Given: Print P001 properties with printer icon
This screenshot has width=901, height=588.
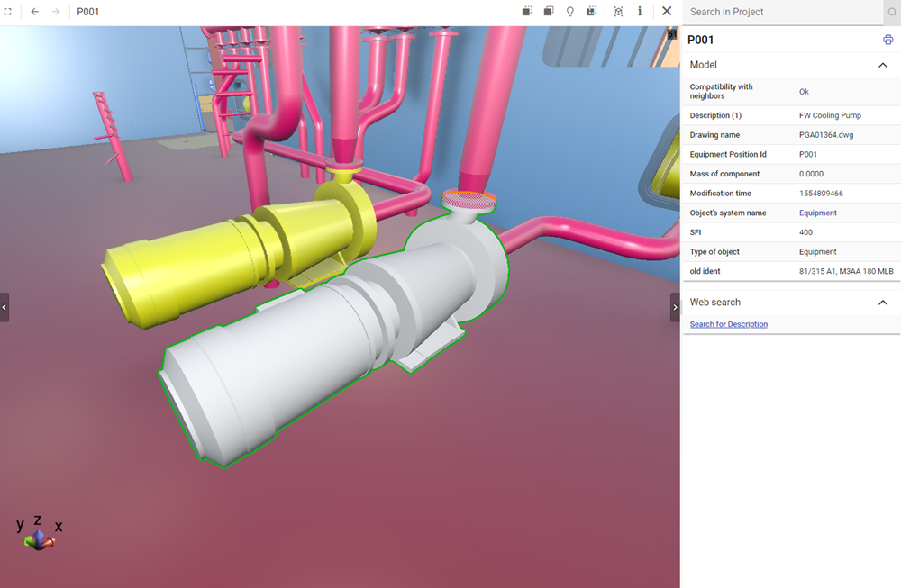Looking at the screenshot, I should click(888, 40).
